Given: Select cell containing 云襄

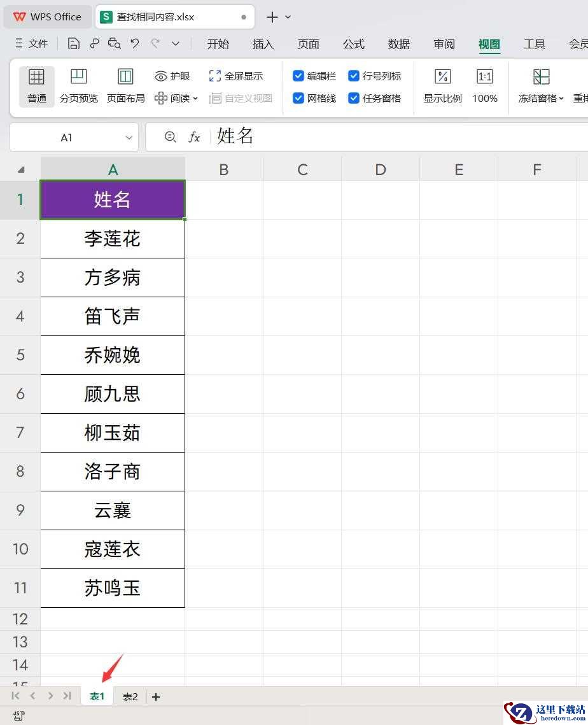Looking at the screenshot, I should coord(113,510).
